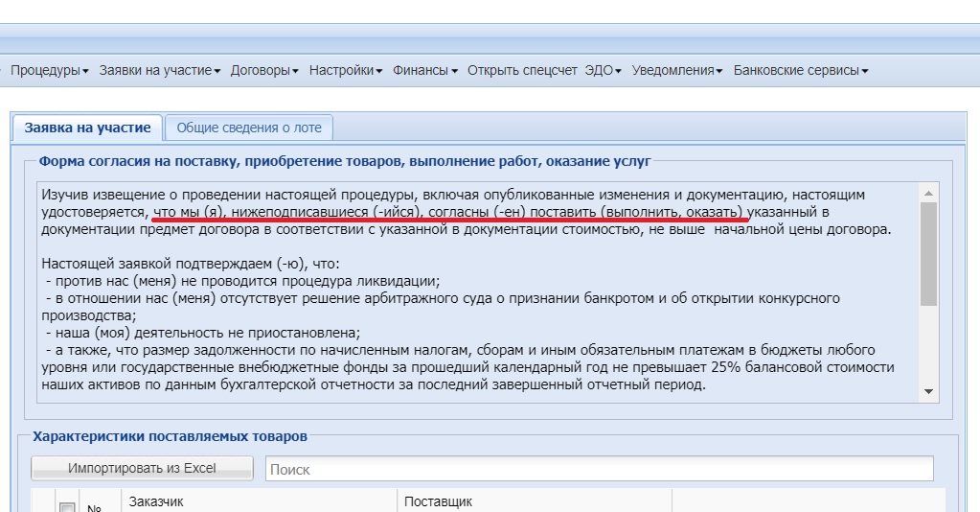This screenshot has height=512, width=980.
Task: Toggle the select-all checkbox in table header
Action: [x=67, y=507]
